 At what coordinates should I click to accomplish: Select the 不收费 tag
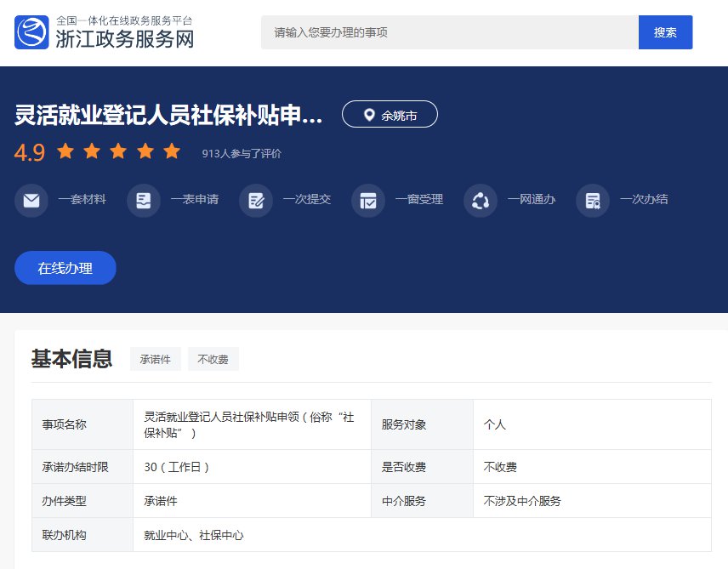click(x=213, y=360)
